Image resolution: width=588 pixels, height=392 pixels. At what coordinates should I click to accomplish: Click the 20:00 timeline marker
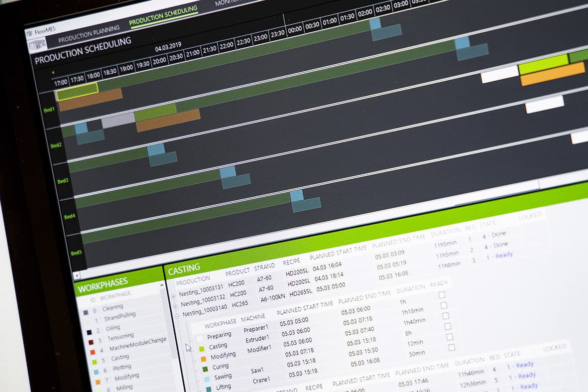159,61
